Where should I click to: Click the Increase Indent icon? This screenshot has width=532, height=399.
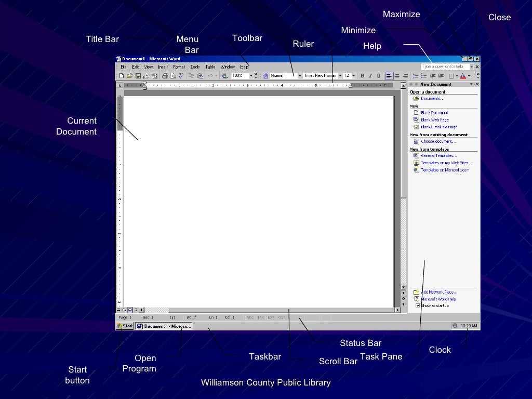[441, 76]
